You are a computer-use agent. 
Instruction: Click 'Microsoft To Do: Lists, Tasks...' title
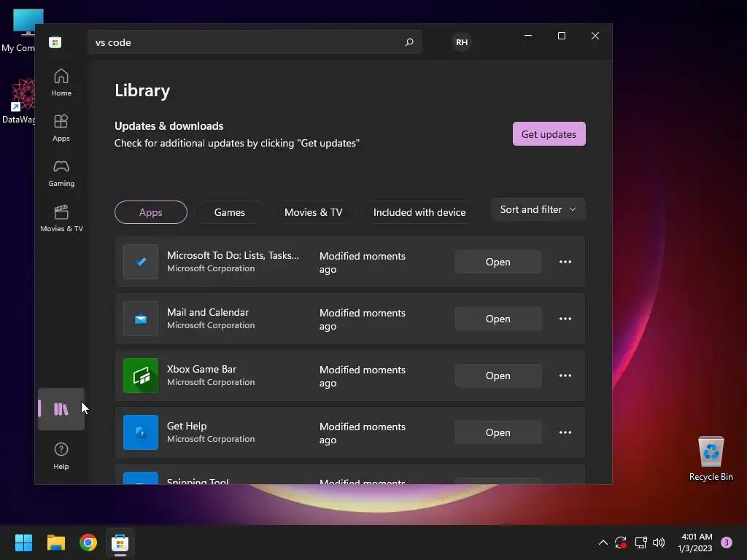233,255
